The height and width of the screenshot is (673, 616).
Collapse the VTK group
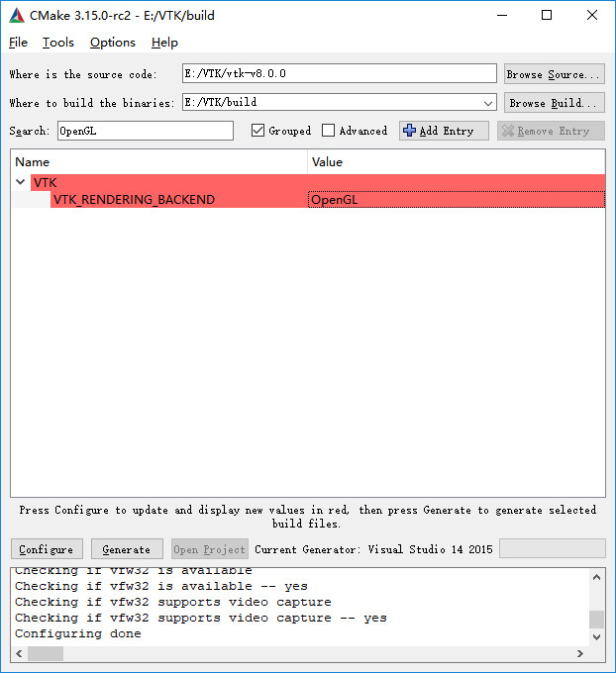coord(20,182)
